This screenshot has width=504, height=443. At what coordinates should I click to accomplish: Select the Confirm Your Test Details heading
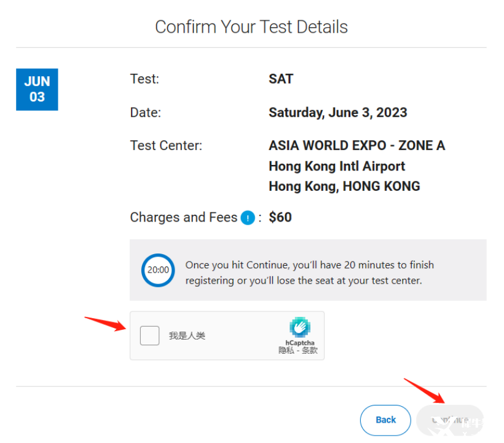tap(251, 26)
